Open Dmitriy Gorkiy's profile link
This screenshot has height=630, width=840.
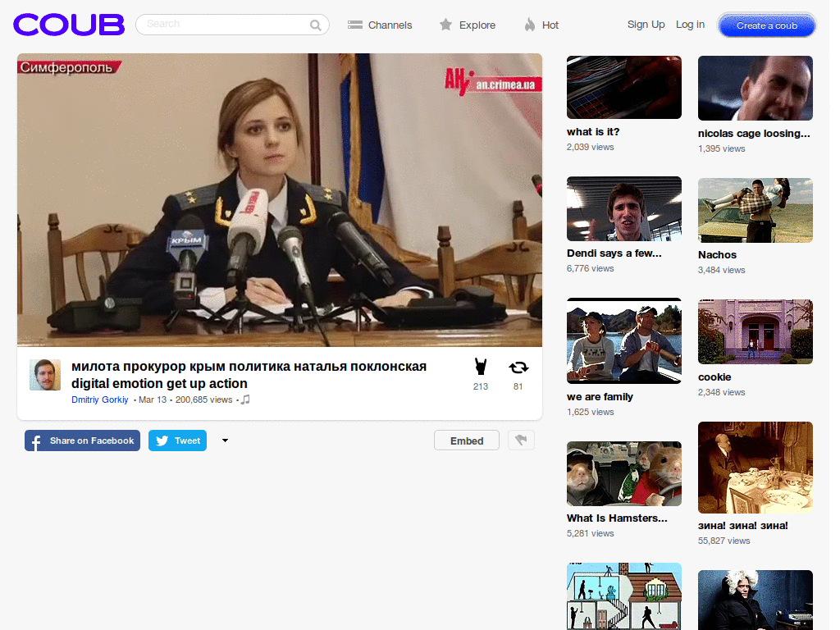[100, 399]
